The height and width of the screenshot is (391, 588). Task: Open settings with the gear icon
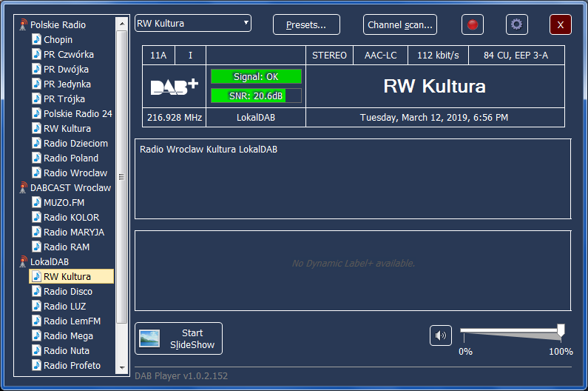516,24
